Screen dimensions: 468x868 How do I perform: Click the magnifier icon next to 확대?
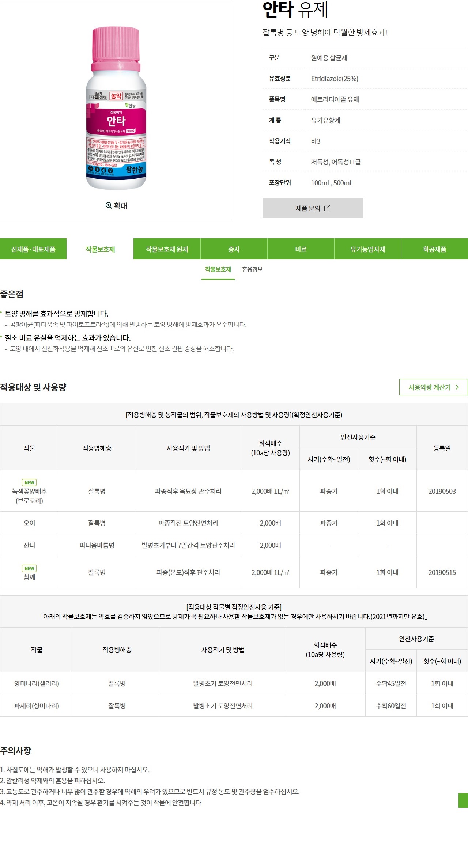tap(109, 205)
